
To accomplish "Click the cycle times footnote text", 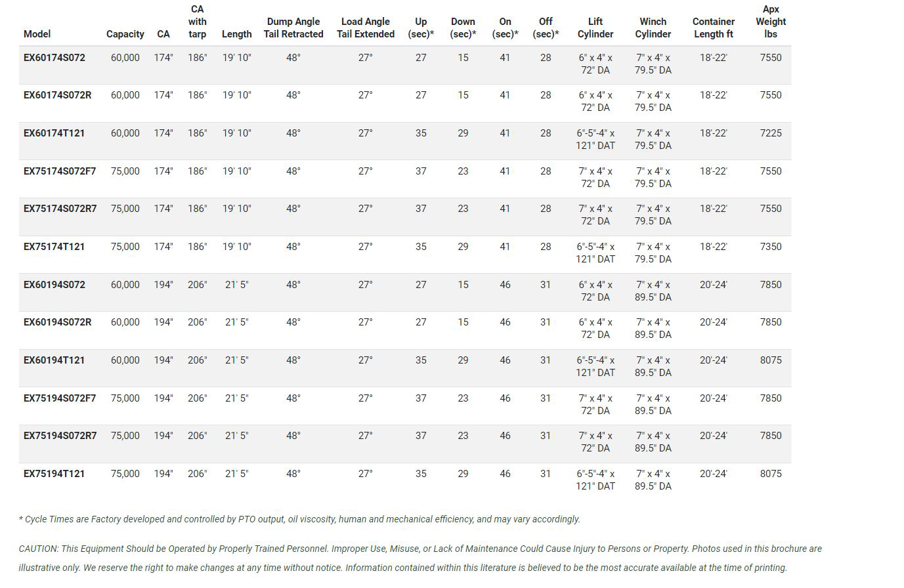I will [x=299, y=519].
